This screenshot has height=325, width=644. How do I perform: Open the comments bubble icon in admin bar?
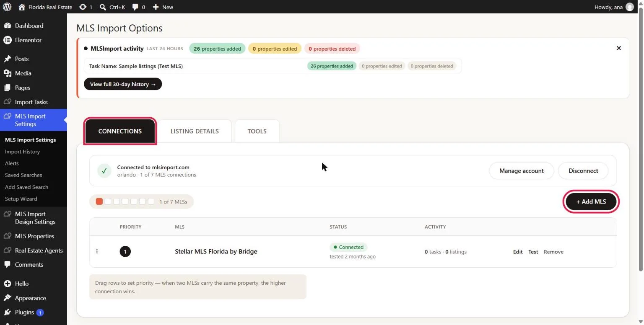135,7
